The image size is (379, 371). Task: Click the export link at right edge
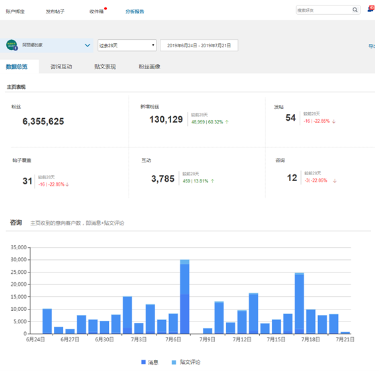pos(372,46)
